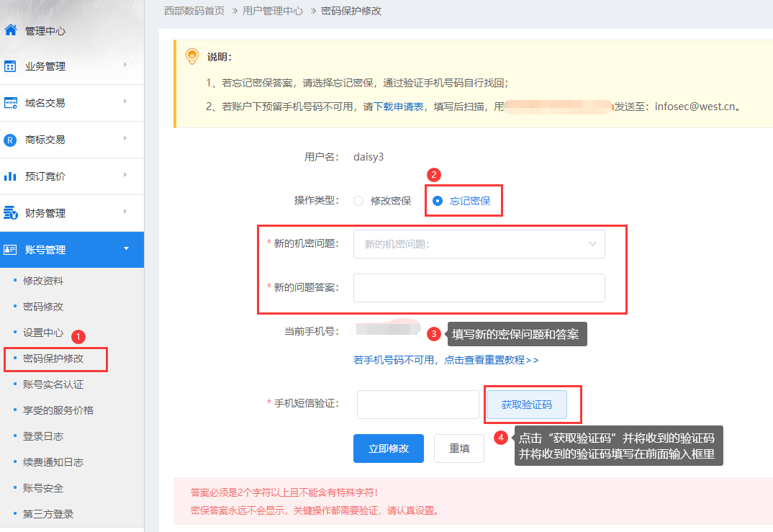
Task: Open the 新的机密问题 dropdown
Action: [479, 244]
